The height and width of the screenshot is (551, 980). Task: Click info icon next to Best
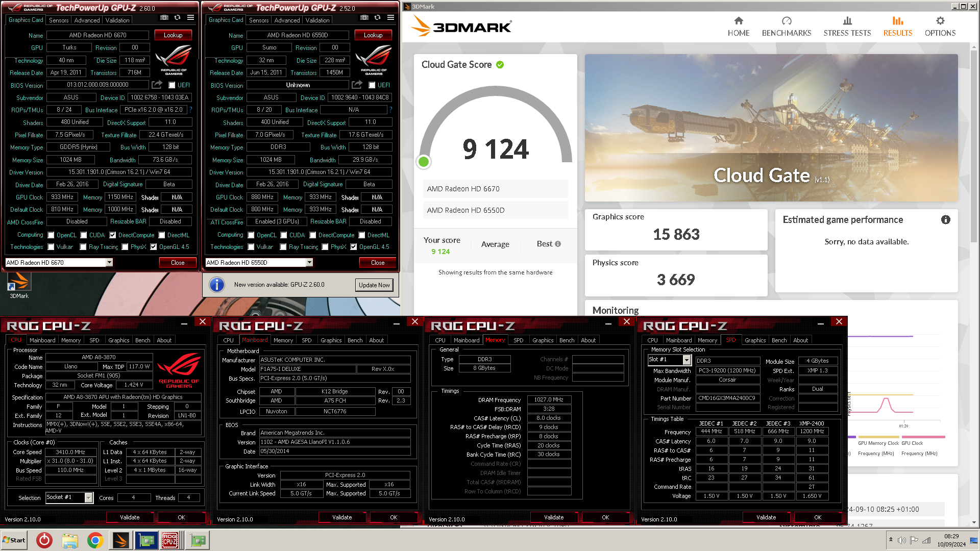tap(558, 244)
